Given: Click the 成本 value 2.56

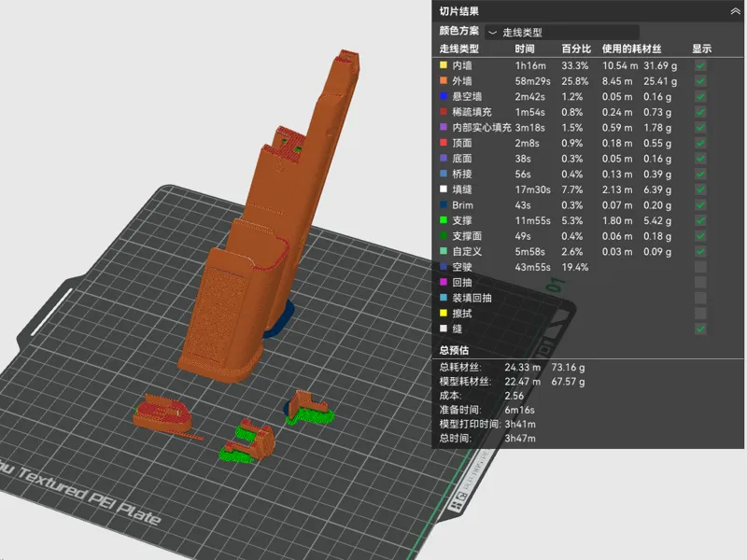Looking at the screenshot, I should 514,396.
